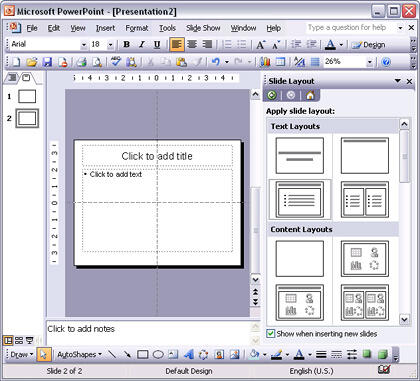Select the Rectangle tool
This screenshot has height=381, width=420.
click(143, 354)
